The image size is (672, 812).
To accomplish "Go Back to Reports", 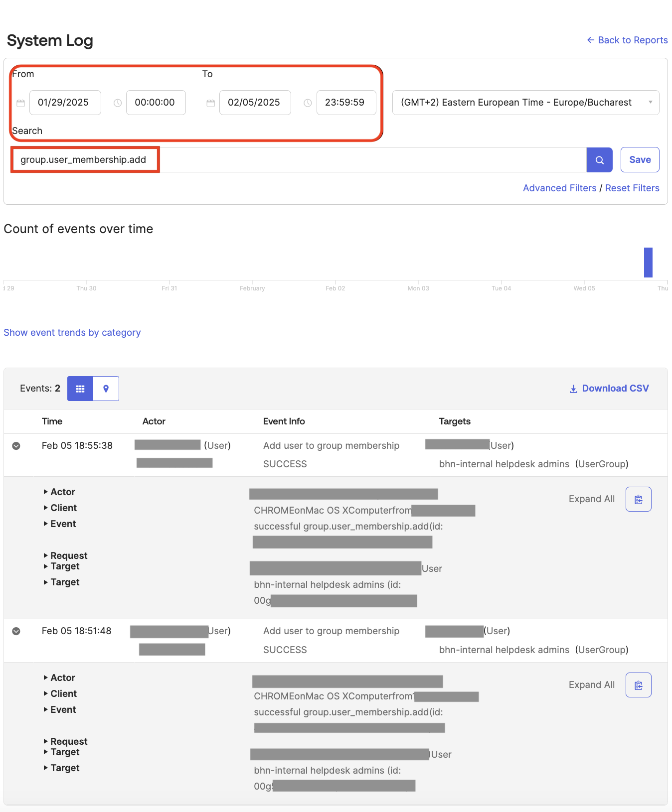I will pos(627,40).
